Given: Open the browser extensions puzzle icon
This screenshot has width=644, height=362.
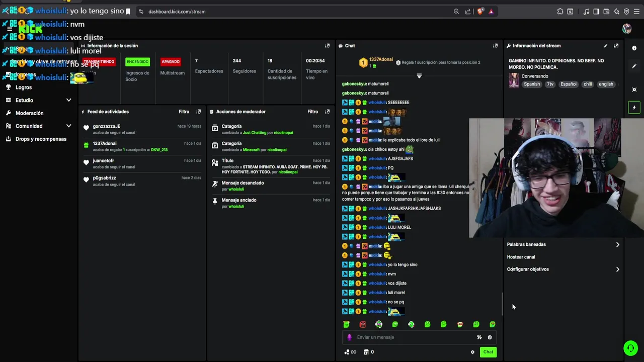Looking at the screenshot, I should pos(560,12).
